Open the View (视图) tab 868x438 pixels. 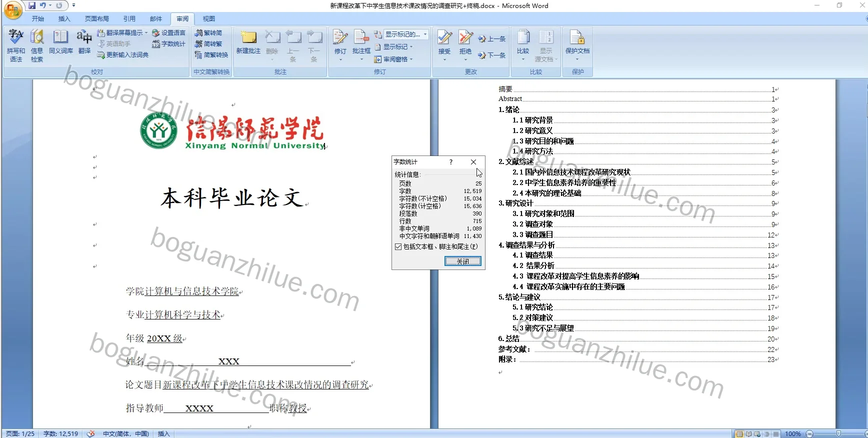[x=209, y=19]
